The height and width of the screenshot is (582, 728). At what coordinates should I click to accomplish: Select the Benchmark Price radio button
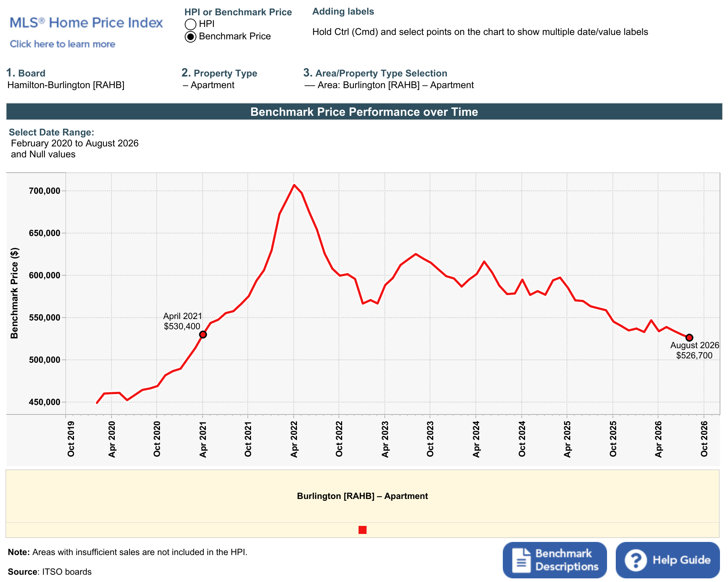click(x=191, y=37)
